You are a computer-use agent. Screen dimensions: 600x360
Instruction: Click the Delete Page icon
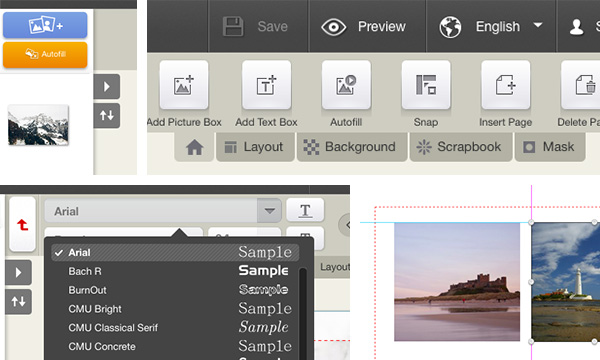(580, 85)
